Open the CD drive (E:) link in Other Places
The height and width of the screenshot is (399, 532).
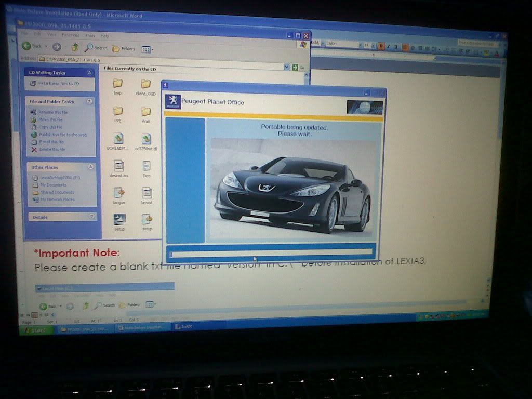[x=56, y=178]
